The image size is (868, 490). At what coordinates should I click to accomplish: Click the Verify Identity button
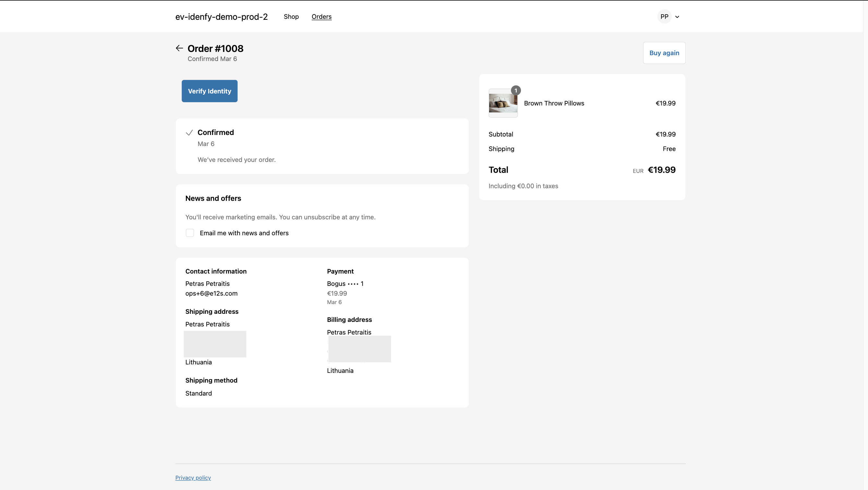(209, 91)
